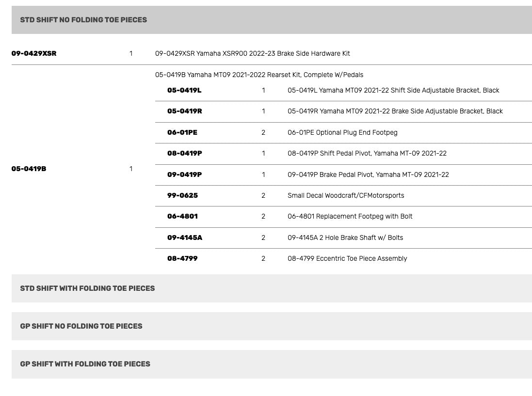Open part 05-0419R brake side bracket
This screenshot has height=396, width=532.
[x=185, y=111]
